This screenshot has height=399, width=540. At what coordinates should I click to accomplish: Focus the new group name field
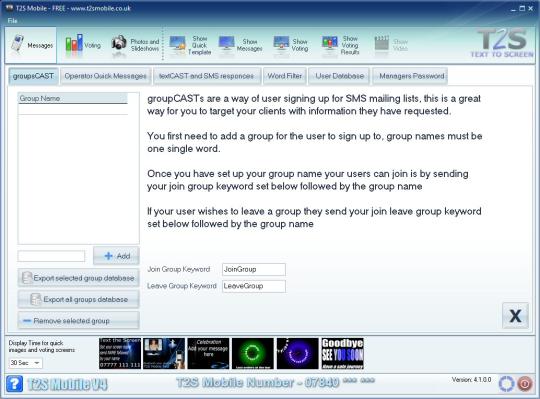tap(51, 256)
